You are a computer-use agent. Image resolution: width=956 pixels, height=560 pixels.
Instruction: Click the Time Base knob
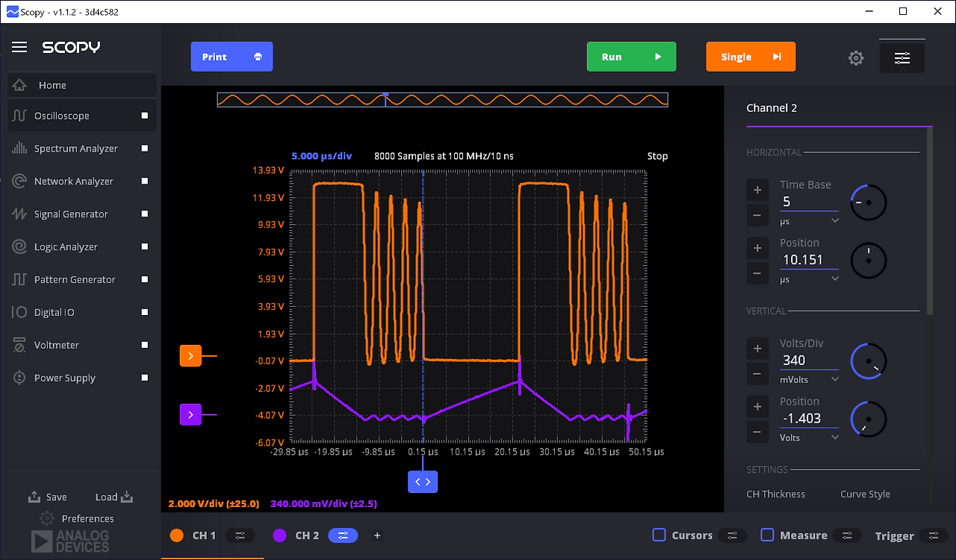coord(869,202)
